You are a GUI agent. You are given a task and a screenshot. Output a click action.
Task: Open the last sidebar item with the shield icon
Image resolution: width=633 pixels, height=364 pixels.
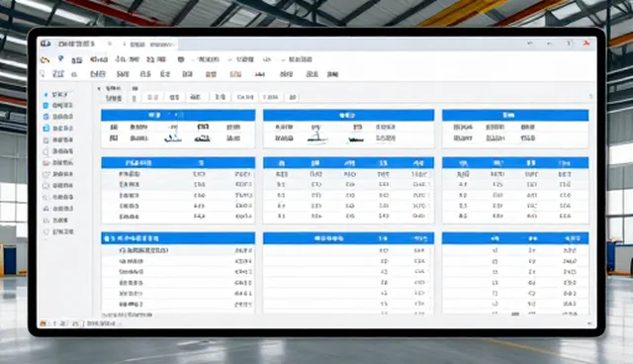(58, 232)
